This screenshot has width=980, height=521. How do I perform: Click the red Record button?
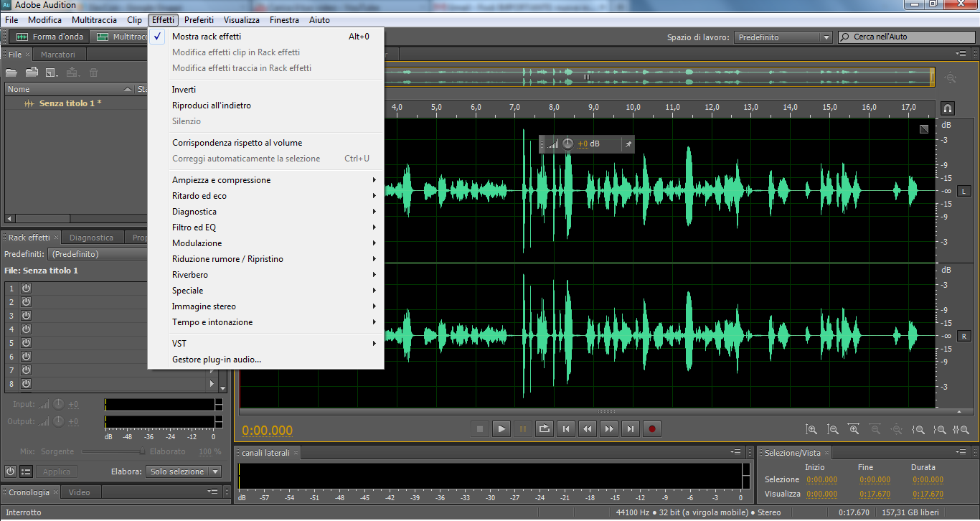coord(652,429)
